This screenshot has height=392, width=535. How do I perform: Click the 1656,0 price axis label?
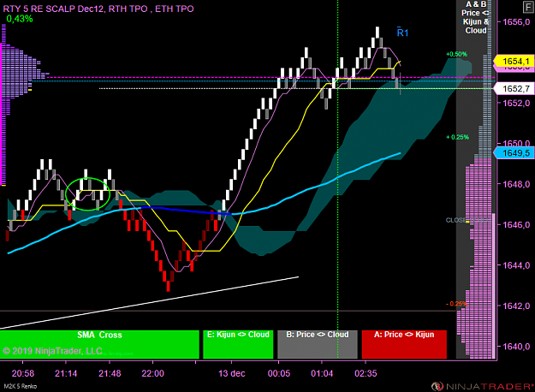(516, 22)
